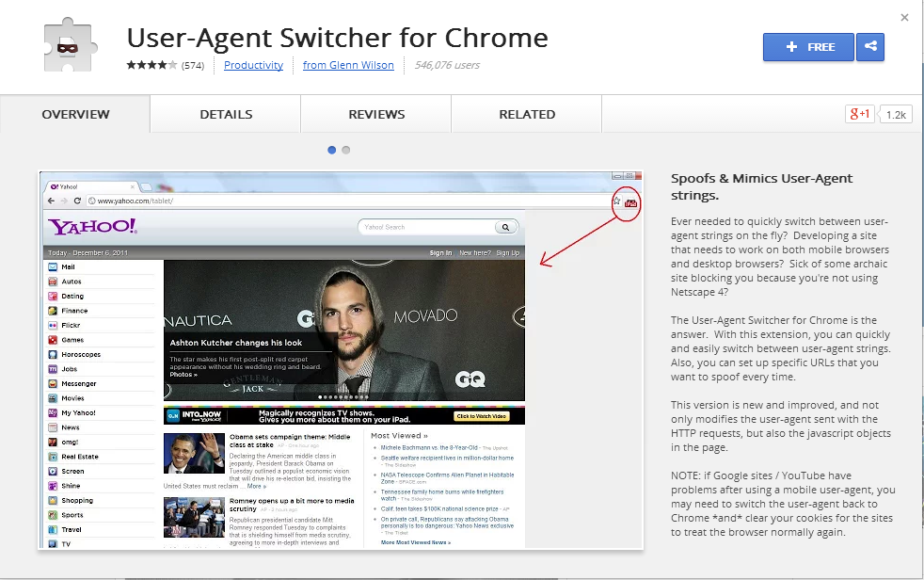Click the (574) ratings count
The image size is (924, 580).
click(193, 65)
